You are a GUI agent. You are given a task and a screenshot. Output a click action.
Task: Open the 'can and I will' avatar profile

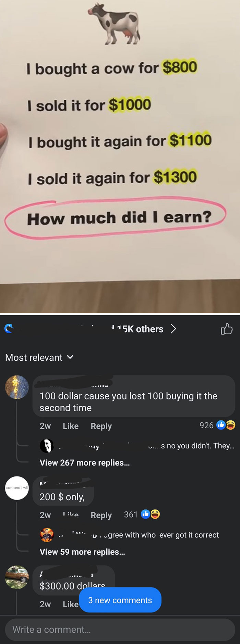click(17, 488)
